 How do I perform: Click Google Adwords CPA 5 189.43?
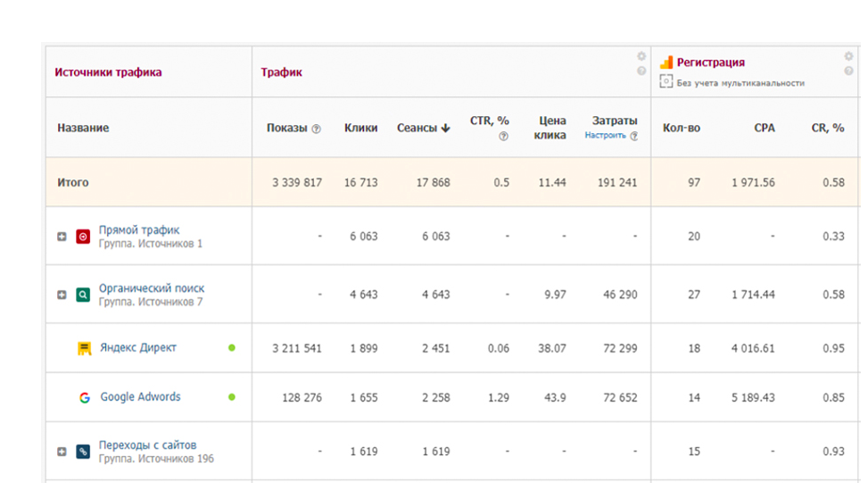tap(753, 398)
